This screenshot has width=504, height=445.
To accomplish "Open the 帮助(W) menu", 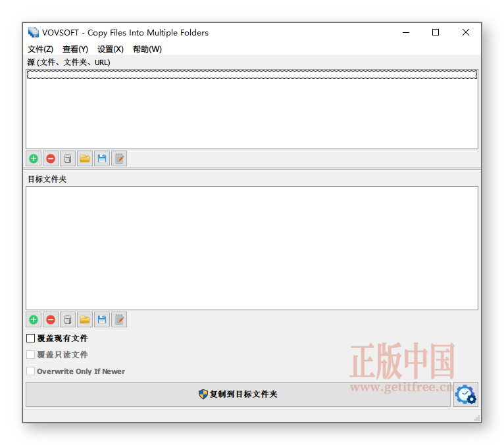I will 147,49.
